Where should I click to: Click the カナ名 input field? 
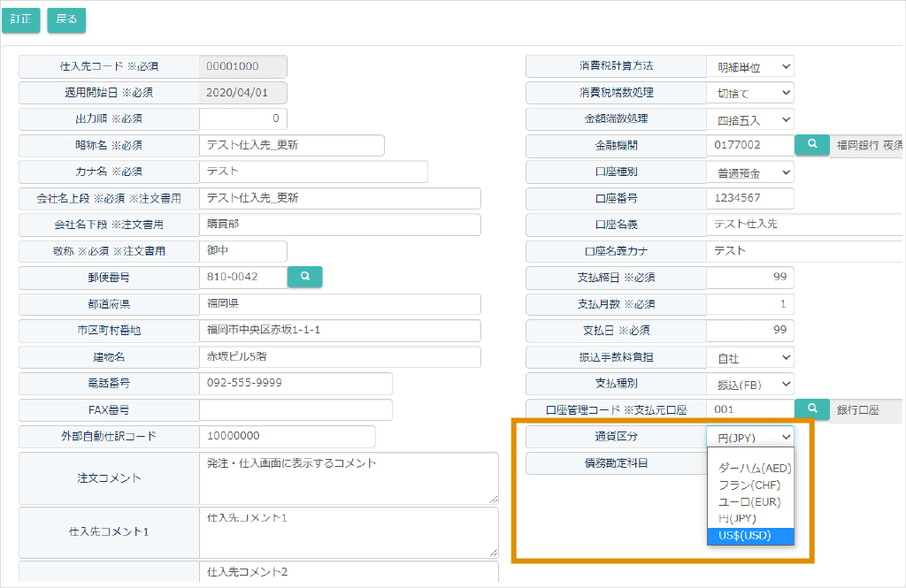pyautogui.click(x=314, y=172)
